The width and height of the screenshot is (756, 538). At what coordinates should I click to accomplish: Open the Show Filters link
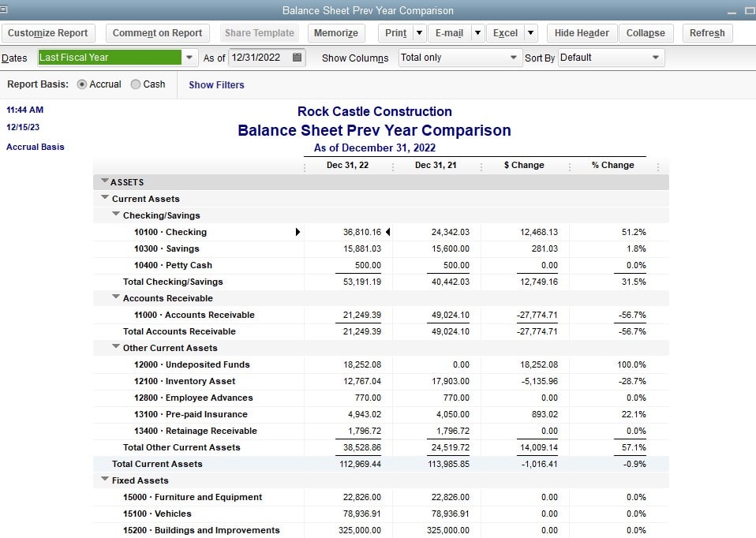(216, 85)
